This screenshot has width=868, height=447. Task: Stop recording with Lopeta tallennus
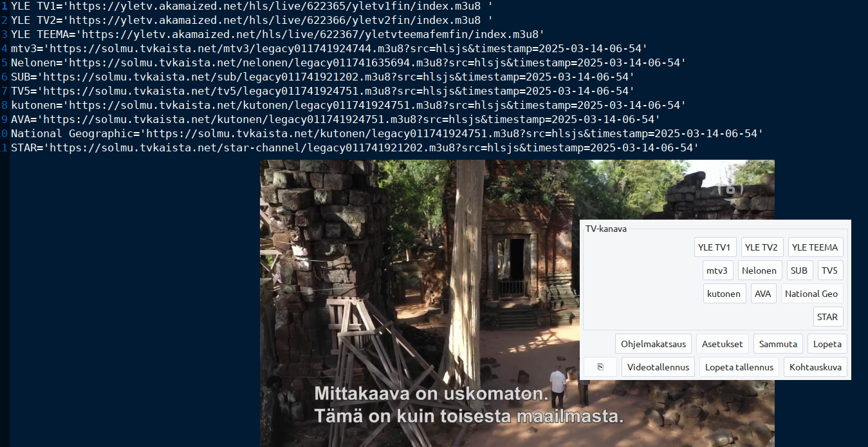739,367
